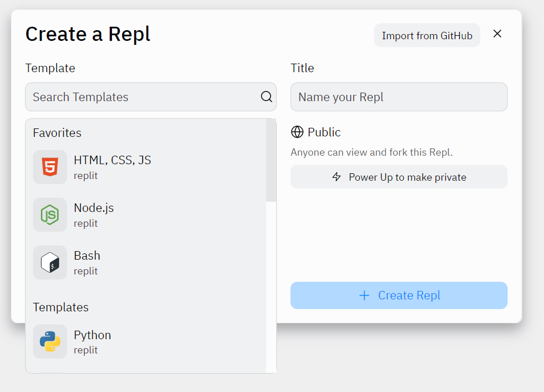Click 'replit' under Bash
The height and width of the screenshot is (392, 544).
[86, 270]
